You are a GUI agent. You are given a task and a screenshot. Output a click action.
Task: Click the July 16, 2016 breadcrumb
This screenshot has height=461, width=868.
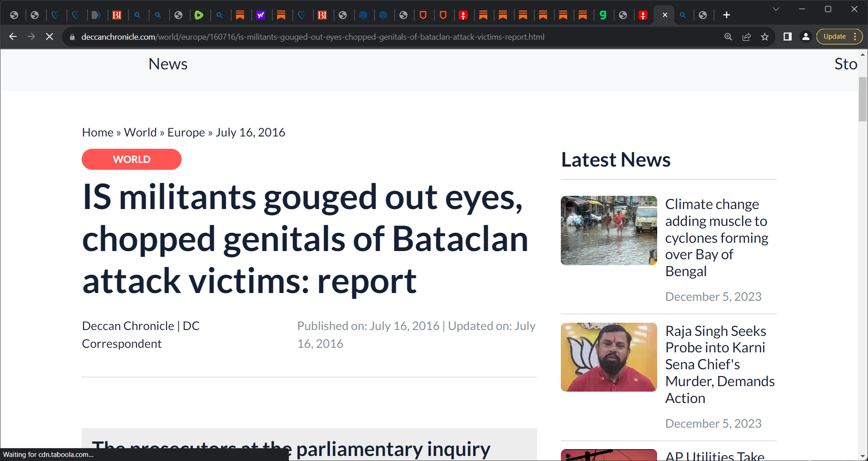(x=251, y=132)
